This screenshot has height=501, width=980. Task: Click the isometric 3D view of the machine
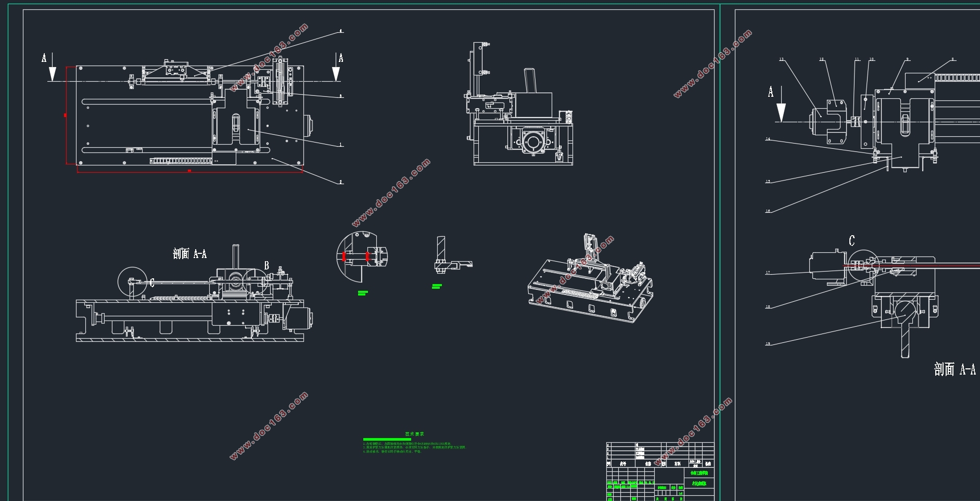click(590, 279)
